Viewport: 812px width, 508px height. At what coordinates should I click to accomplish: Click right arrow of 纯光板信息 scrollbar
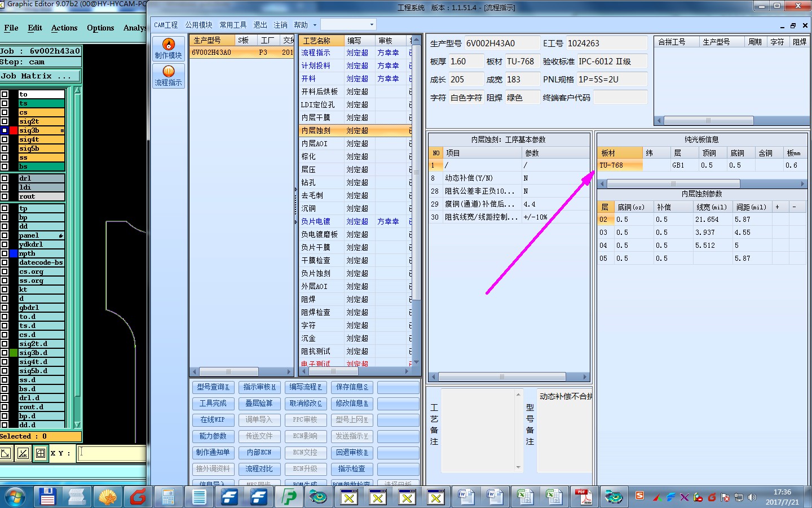click(803, 184)
